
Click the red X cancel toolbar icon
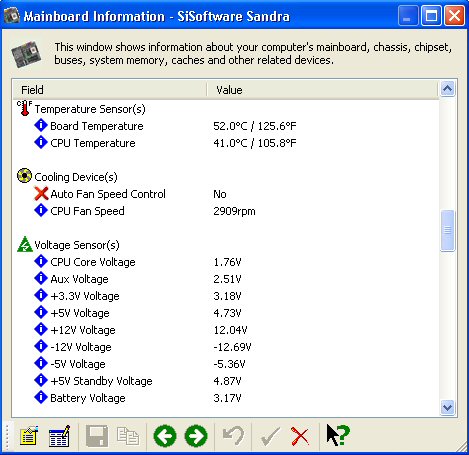pyautogui.click(x=300, y=436)
